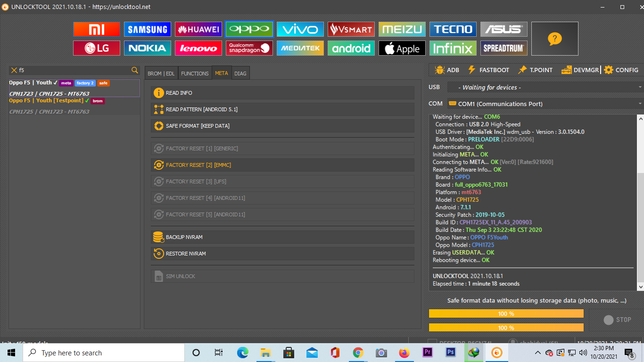
Task: Select the Spreadtrum logo
Action: (x=504, y=48)
